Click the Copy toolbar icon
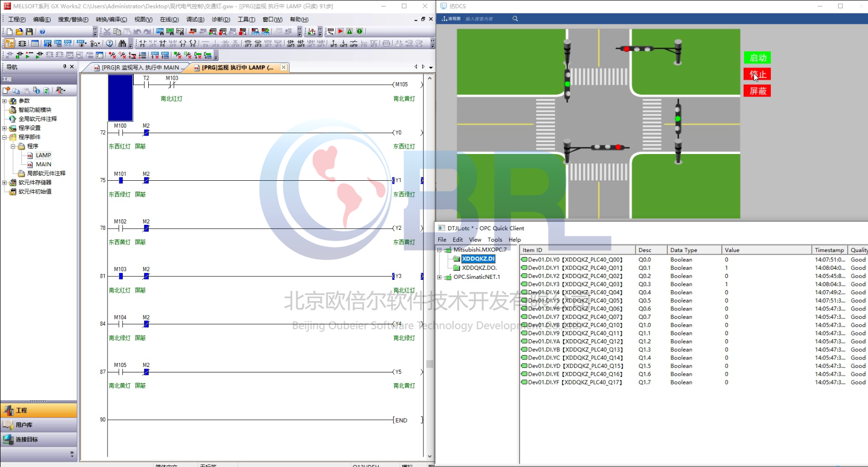Viewport: 868px width, 467px height. 117,32
